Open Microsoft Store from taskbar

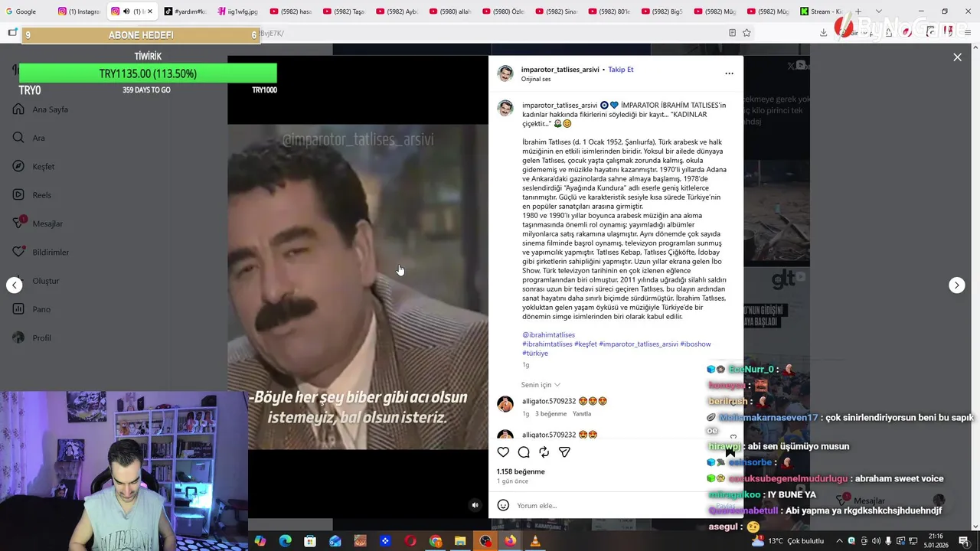tap(310, 541)
